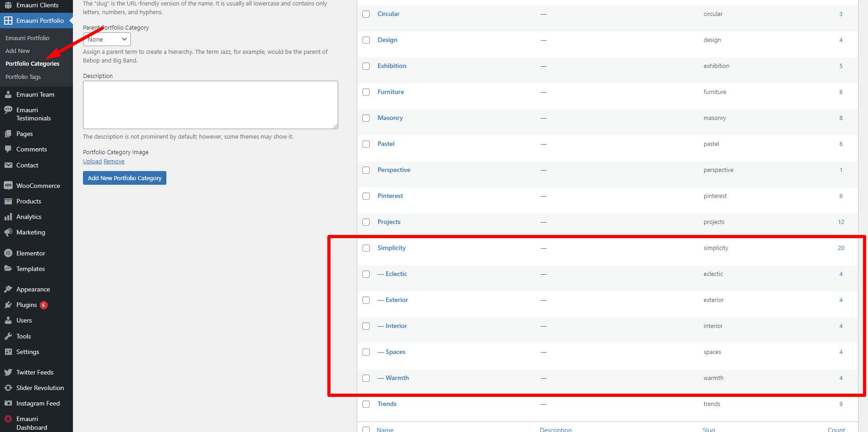Click the Plugins update count badge
This screenshot has height=432, width=868.
(x=44, y=305)
